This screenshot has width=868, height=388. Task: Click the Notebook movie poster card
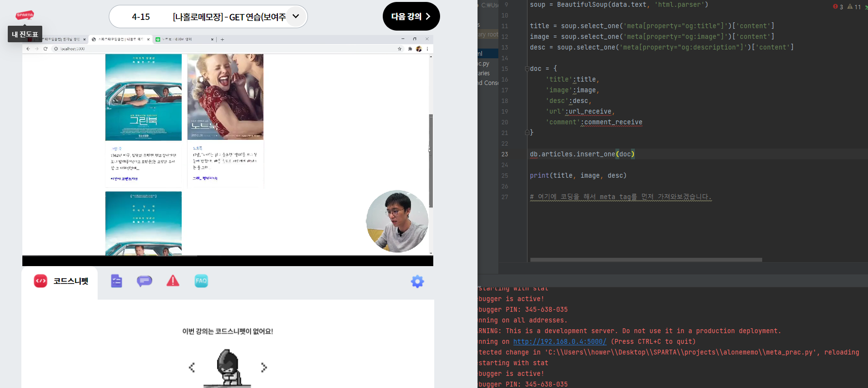tap(225, 97)
